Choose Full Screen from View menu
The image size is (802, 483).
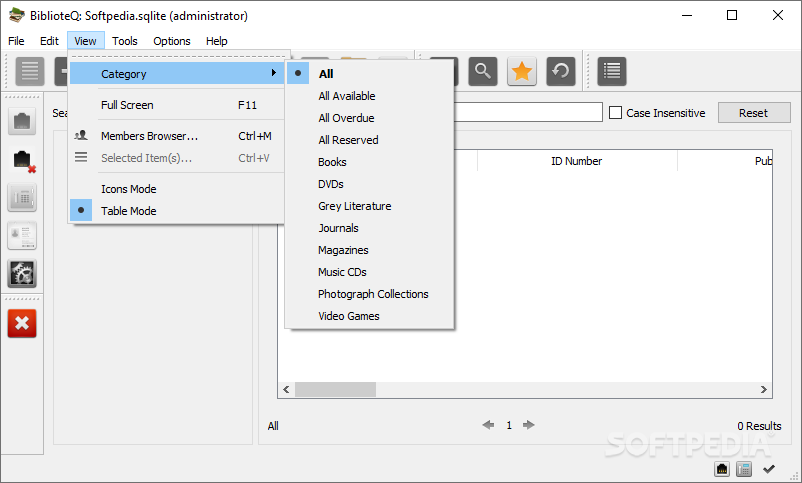[x=177, y=105]
